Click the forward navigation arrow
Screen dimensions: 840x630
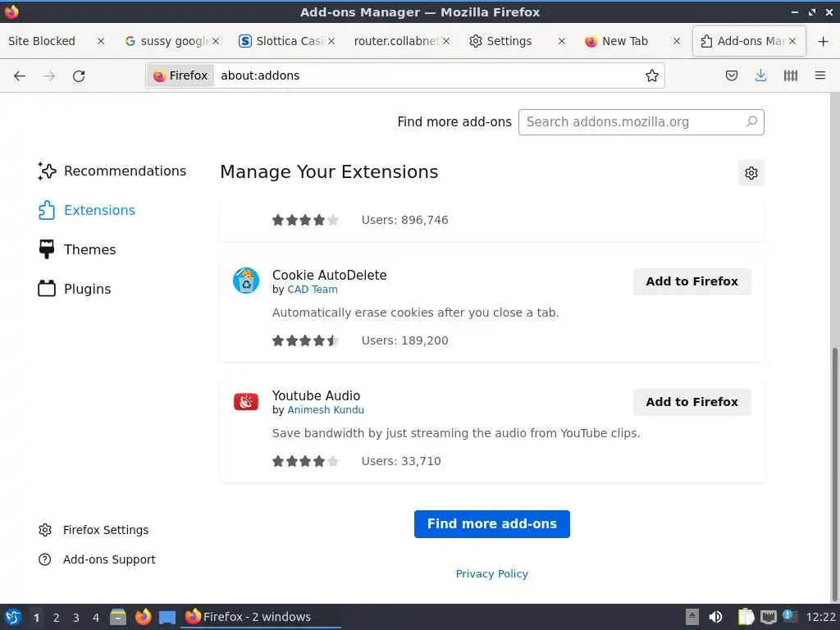pyautogui.click(x=49, y=75)
